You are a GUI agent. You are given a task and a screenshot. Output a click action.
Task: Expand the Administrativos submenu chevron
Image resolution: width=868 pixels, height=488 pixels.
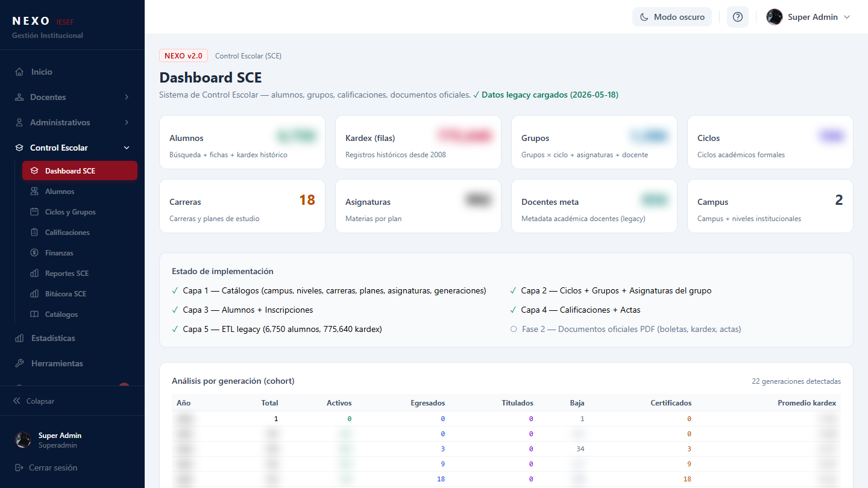127,122
